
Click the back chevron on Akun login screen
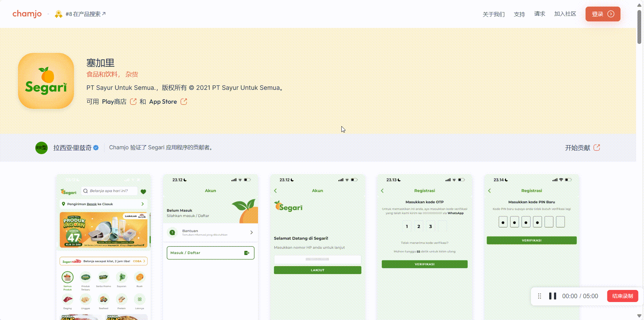pyautogui.click(x=275, y=191)
